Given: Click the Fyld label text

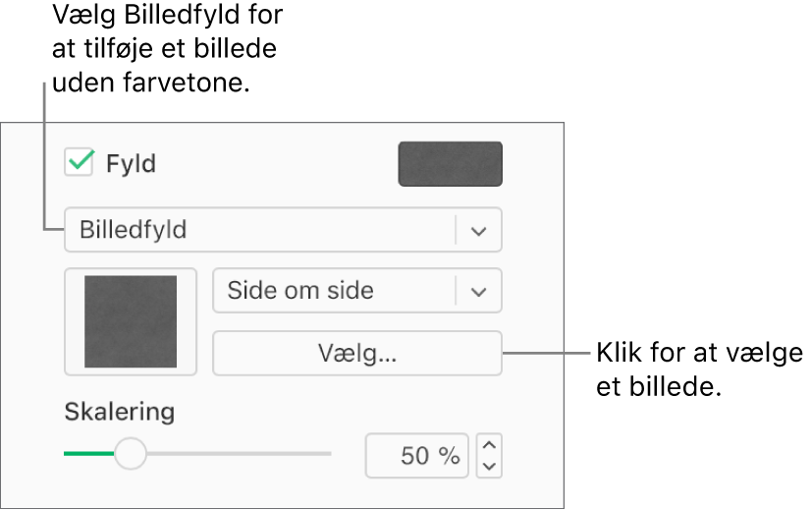Looking at the screenshot, I should click(x=132, y=163).
